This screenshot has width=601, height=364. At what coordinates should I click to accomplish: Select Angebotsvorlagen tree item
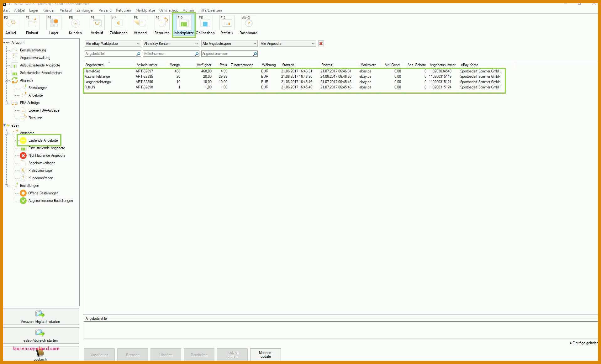[x=42, y=163]
